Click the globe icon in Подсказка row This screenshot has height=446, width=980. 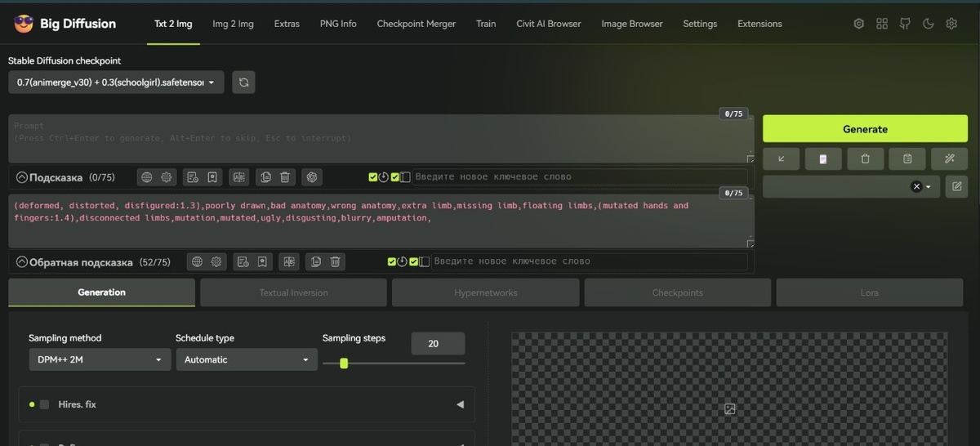pos(146,176)
